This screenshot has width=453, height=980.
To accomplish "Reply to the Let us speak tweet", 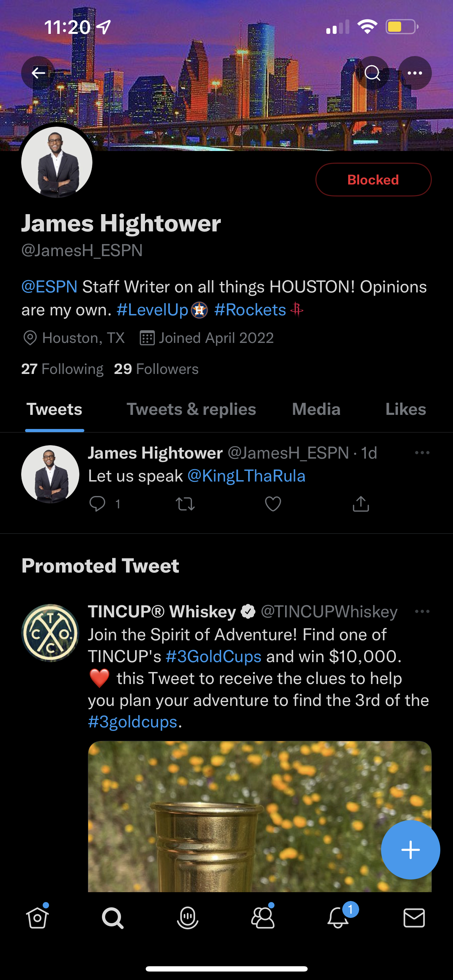I will pos(97,504).
